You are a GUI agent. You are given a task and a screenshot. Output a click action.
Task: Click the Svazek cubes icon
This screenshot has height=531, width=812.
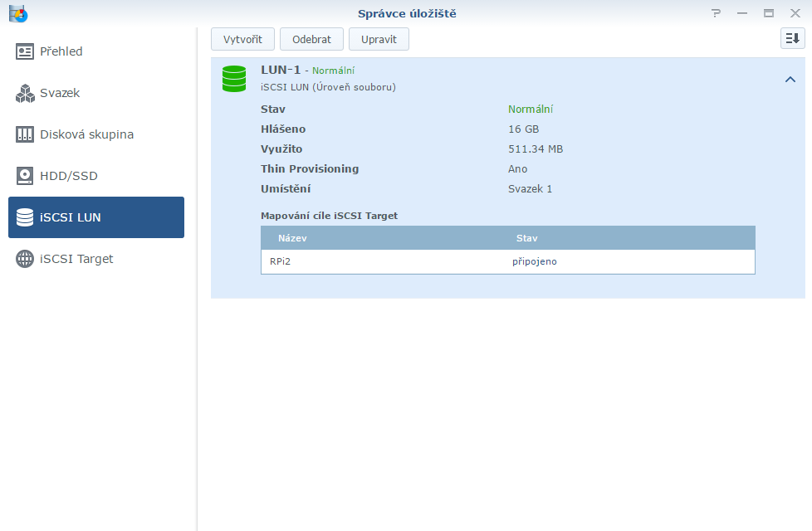[25, 93]
